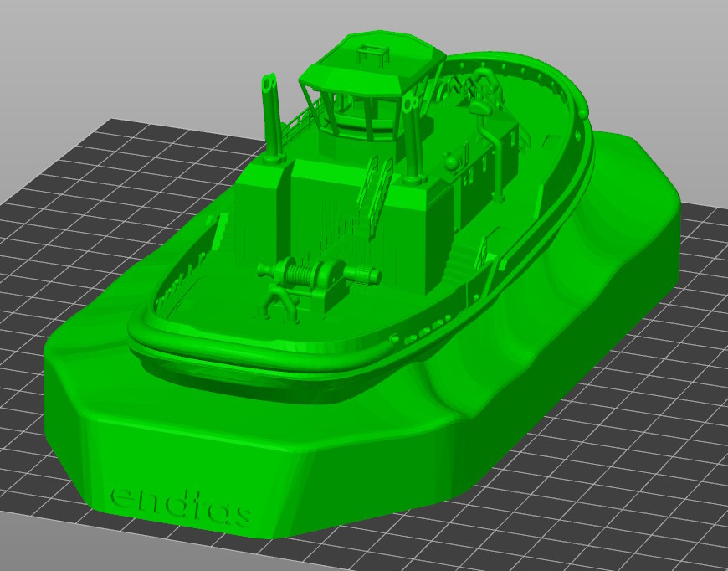This screenshot has width=728, height=571.
Task: Click the gray background above the build plate
Action: 167,50
